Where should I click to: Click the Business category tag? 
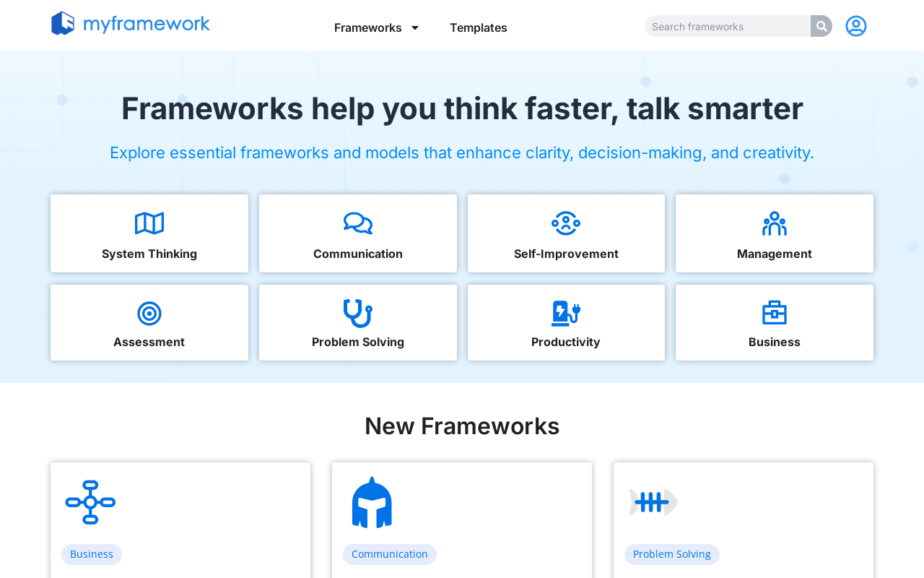pos(91,553)
